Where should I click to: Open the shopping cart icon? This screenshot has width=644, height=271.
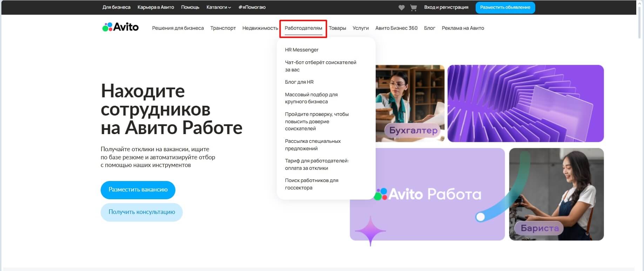414,7
